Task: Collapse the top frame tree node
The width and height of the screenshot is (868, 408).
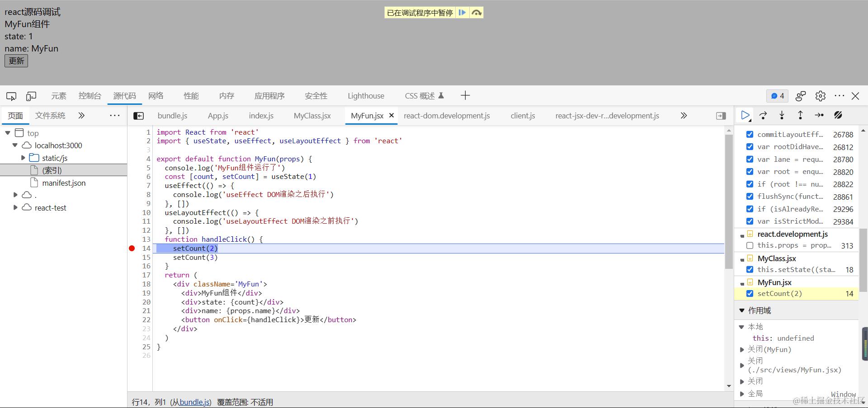Action: (x=7, y=133)
